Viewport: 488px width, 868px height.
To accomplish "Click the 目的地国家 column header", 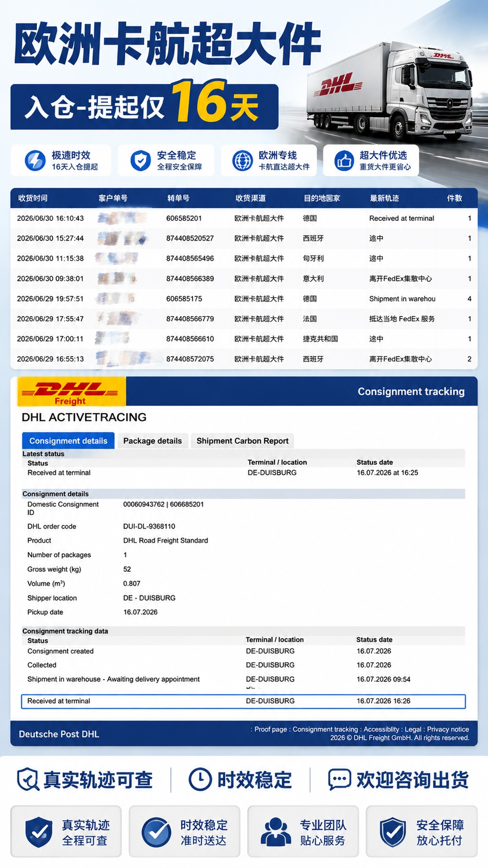I will 322,198.
